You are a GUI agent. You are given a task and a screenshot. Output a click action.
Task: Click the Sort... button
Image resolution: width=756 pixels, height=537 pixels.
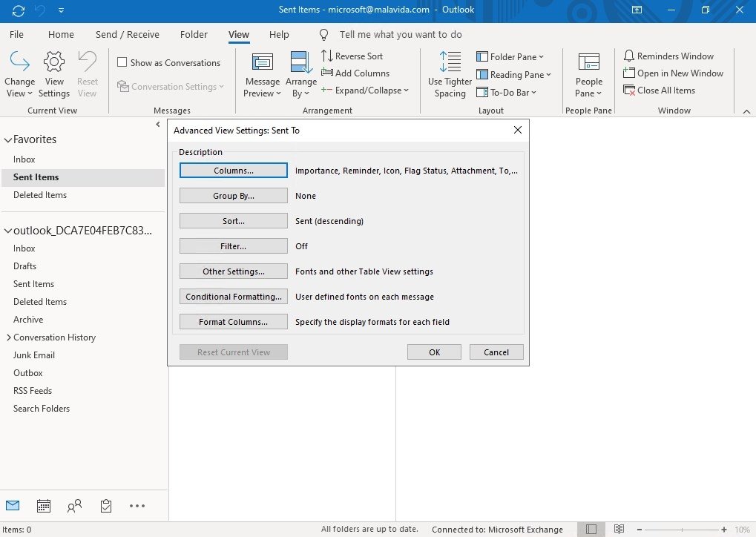(234, 221)
